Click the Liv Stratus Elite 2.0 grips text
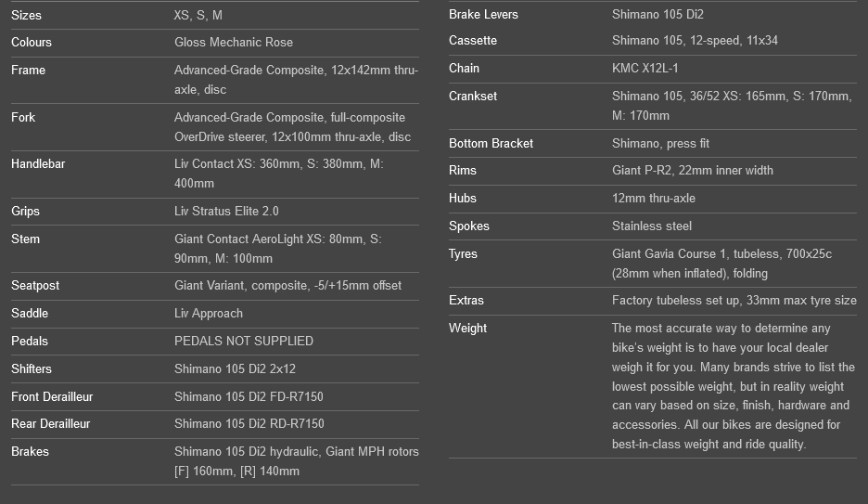 tap(226, 212)
